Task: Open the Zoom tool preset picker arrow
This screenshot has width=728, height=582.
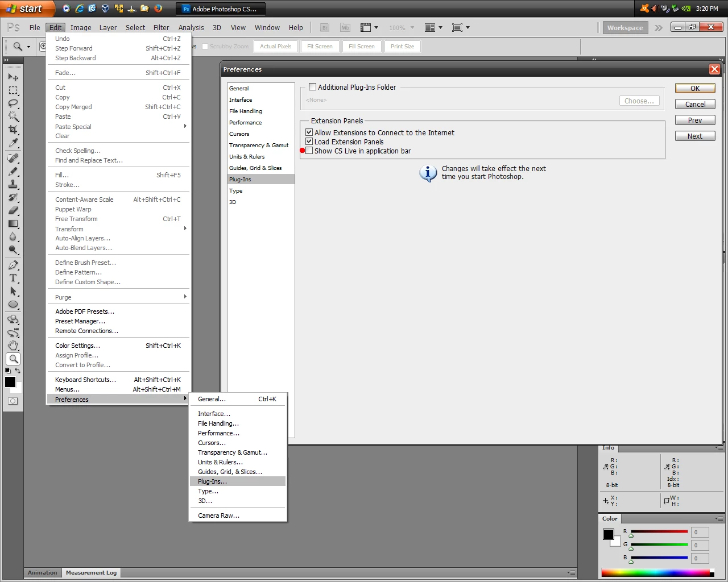Action: tap(28, 47)
